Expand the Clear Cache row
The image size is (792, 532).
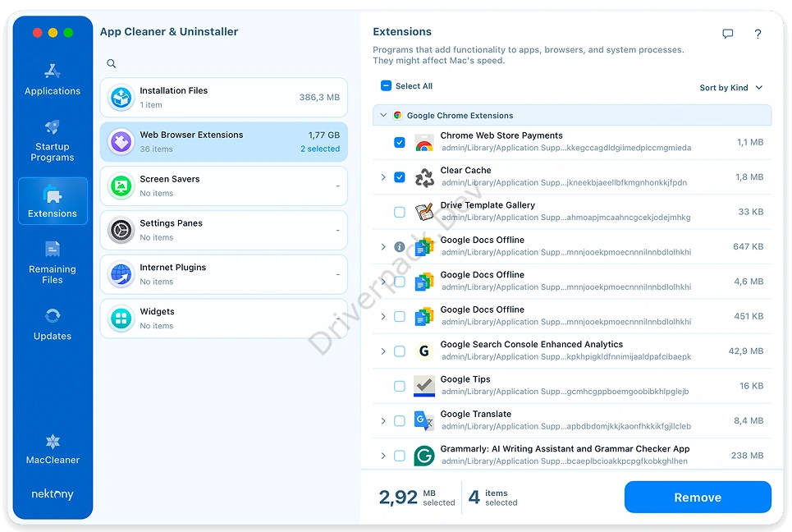pos(383,177)
